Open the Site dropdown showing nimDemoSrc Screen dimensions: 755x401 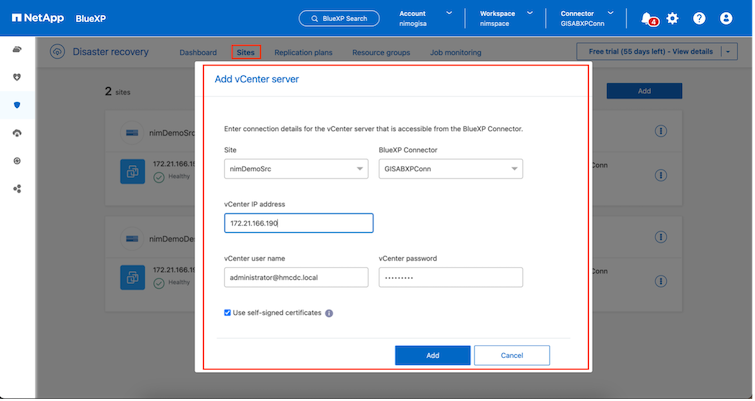[297, 170]
